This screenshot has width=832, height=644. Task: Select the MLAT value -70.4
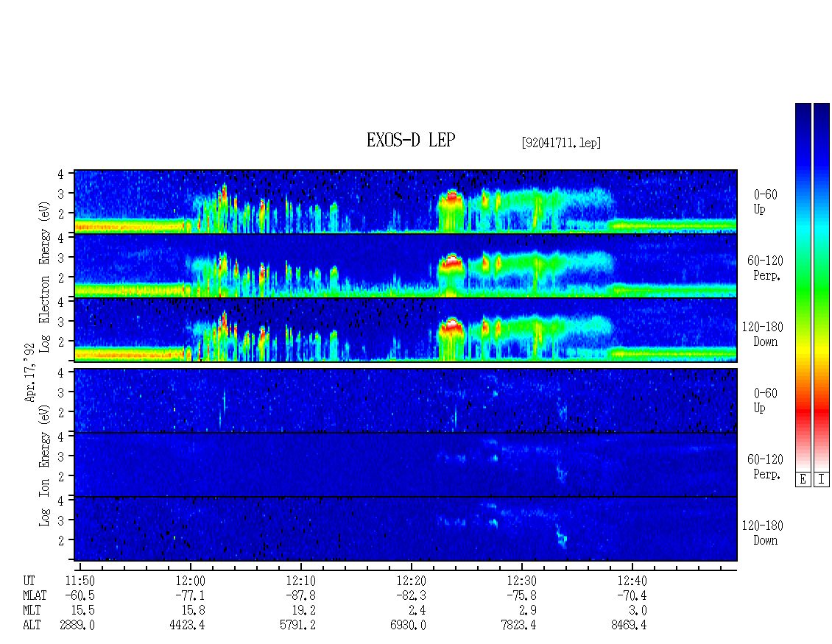click(632, 595)
